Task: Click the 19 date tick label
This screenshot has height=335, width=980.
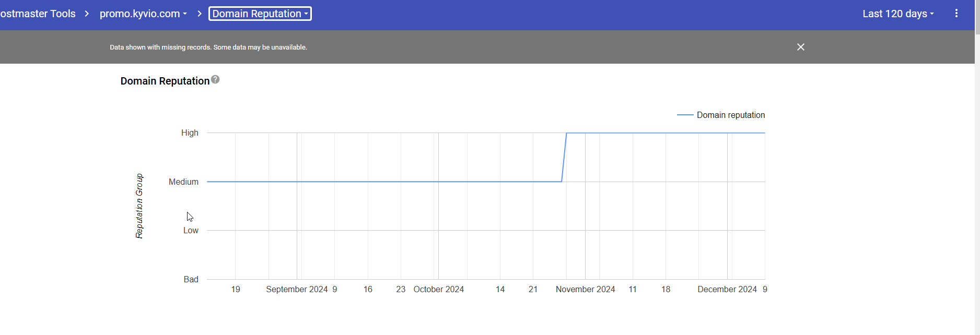Action: tap(236, 290)
